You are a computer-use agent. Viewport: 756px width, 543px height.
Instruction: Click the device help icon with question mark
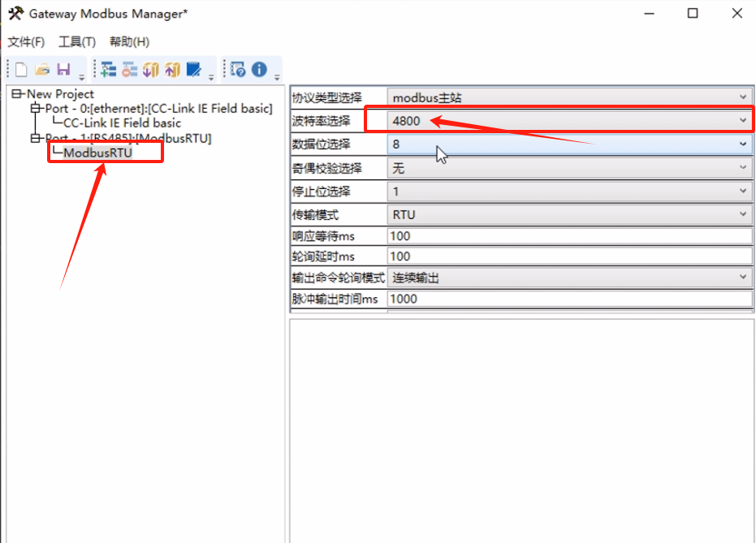click(238, 69)
